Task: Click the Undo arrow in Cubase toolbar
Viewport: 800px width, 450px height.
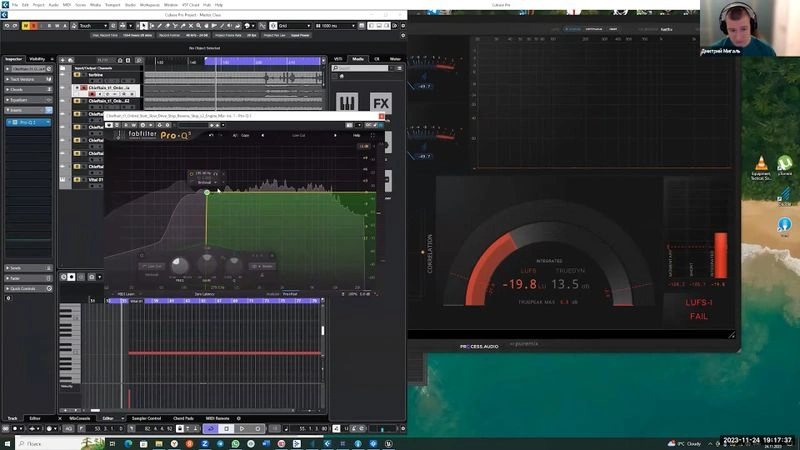Action: [x=7, y=26]
